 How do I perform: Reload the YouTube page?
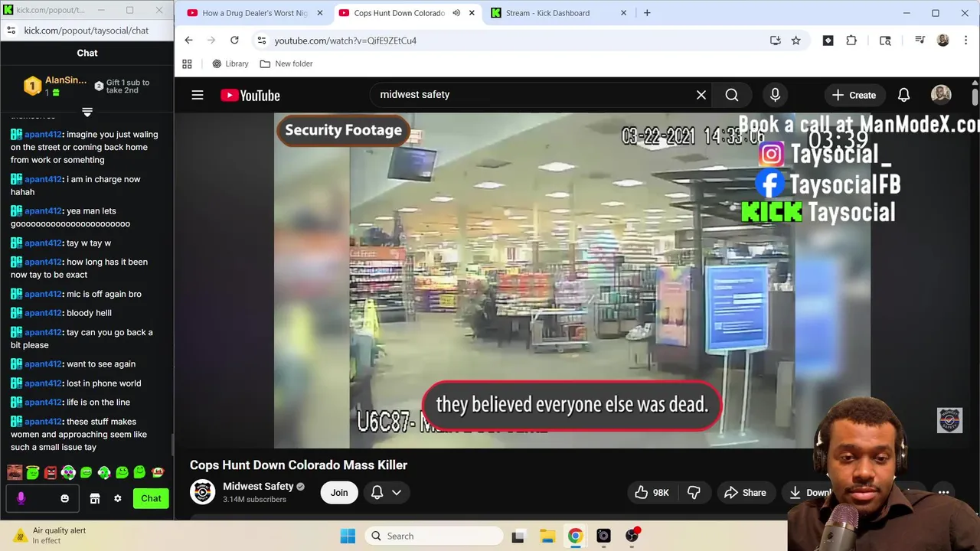click(x=234, y=40)
